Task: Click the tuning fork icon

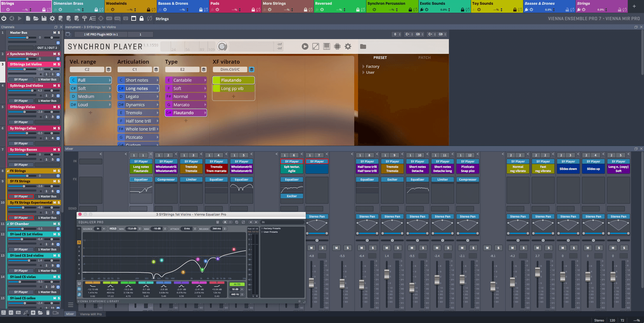Action: pyautogui.click(x=85, y=18)
